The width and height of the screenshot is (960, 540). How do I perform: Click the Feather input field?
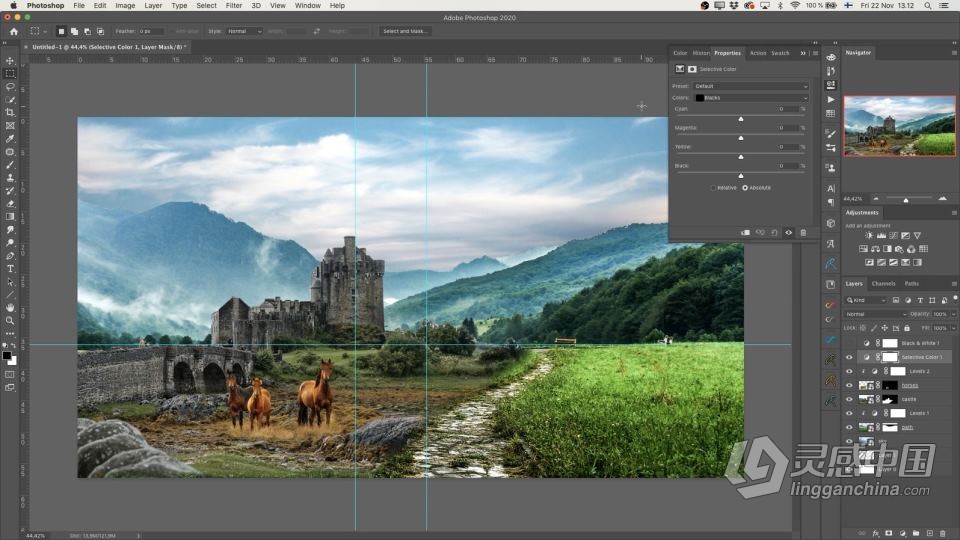151,31
